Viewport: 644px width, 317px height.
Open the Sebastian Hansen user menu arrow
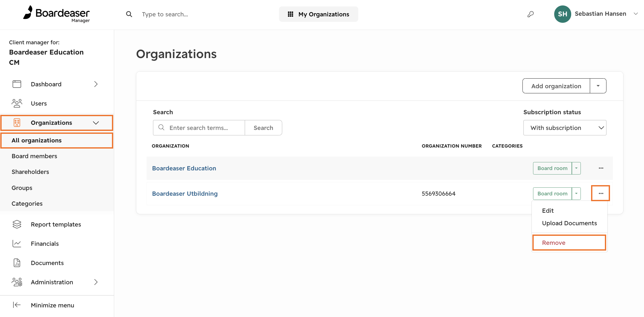click(636, 14)
